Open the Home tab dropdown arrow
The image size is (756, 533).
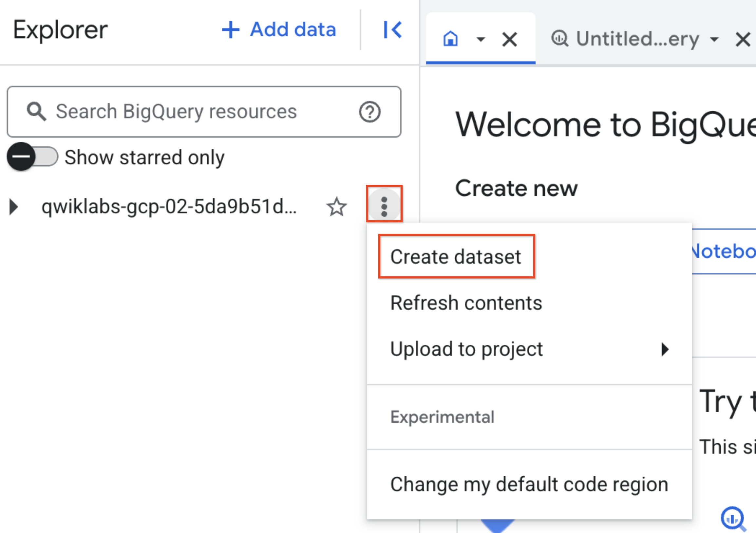point(481,39)
